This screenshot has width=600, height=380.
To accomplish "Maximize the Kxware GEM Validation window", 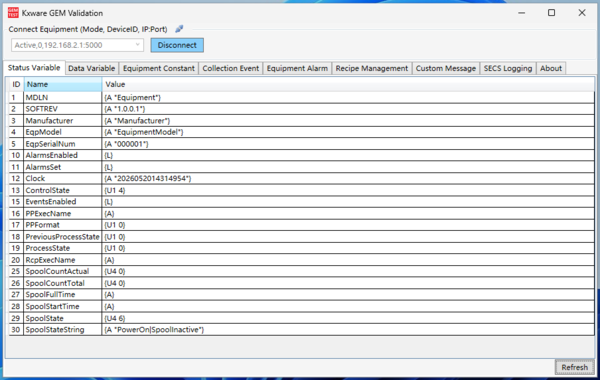I will click(x=551, y=13).
